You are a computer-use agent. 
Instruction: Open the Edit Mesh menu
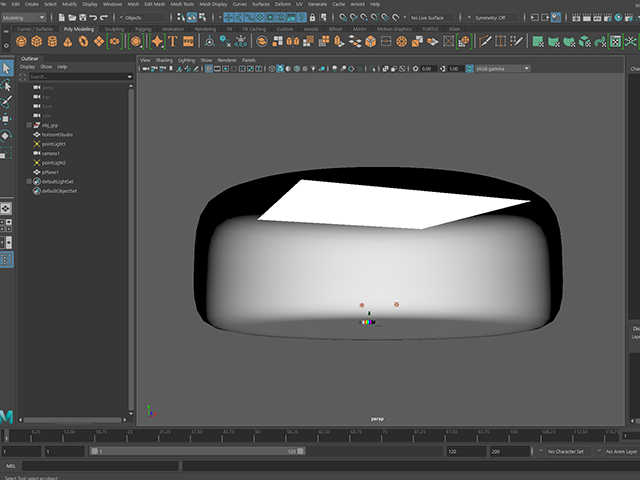[x=155, y=4]
